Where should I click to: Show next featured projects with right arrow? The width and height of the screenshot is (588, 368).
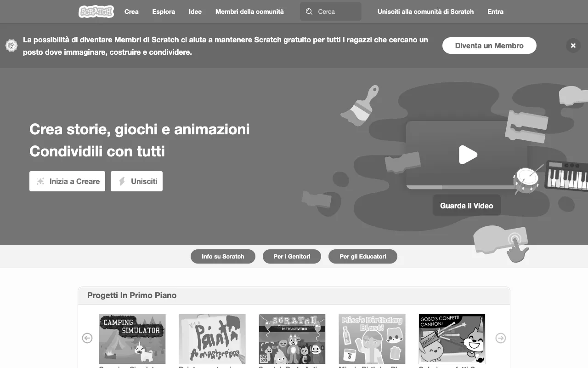[501, 338]
